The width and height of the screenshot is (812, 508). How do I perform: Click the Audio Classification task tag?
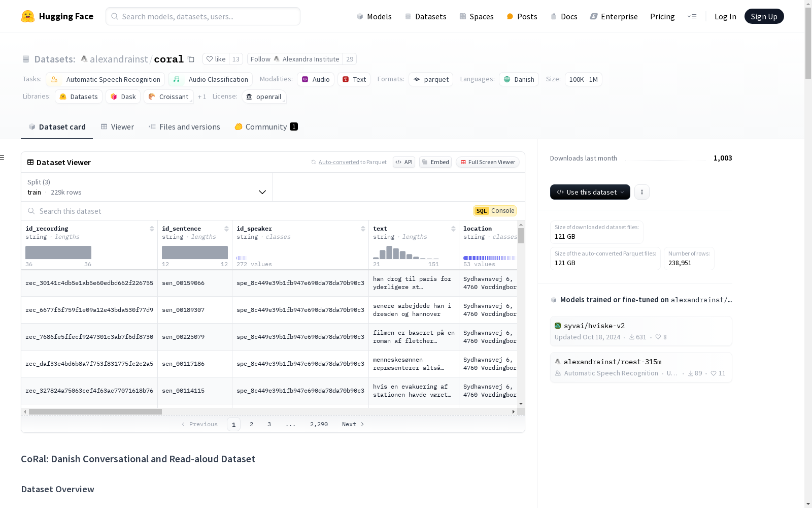tap(211, 79)
